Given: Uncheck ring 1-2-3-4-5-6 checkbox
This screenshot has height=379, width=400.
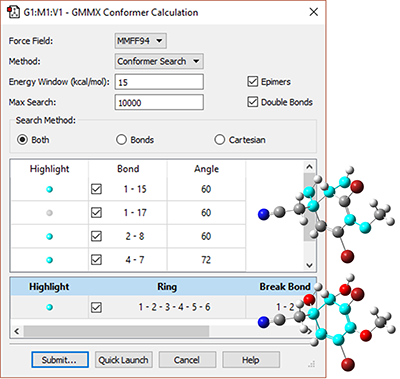Looking at the screenshot, I should tap(96, 307).
